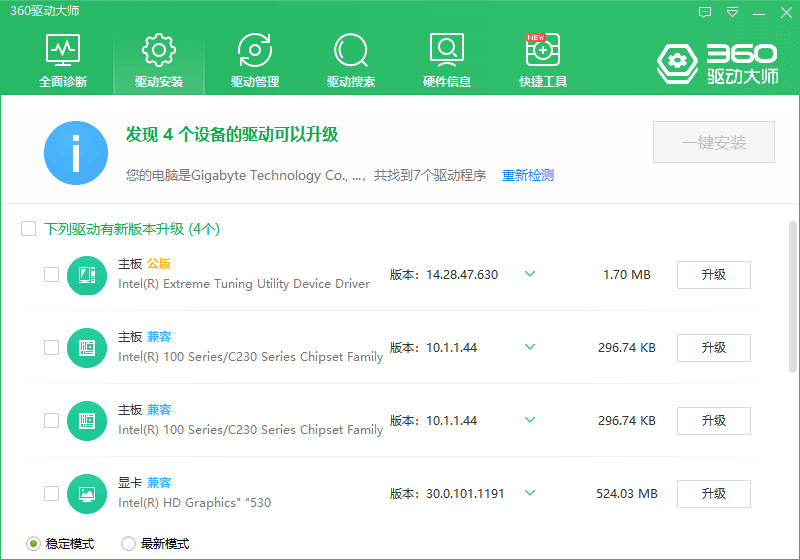Click the 重新检测 link
This screenshot has width=800, height=560.
528,175
